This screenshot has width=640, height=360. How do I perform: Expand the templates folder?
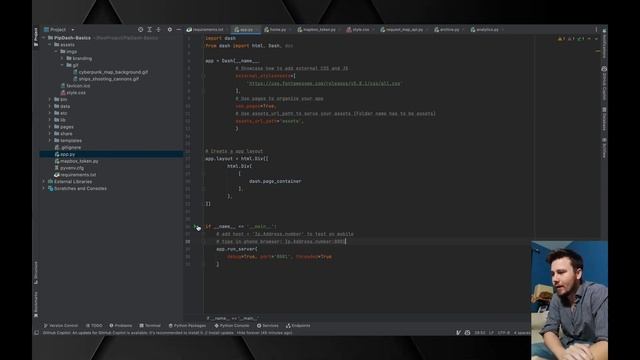[x=50, y=140]
